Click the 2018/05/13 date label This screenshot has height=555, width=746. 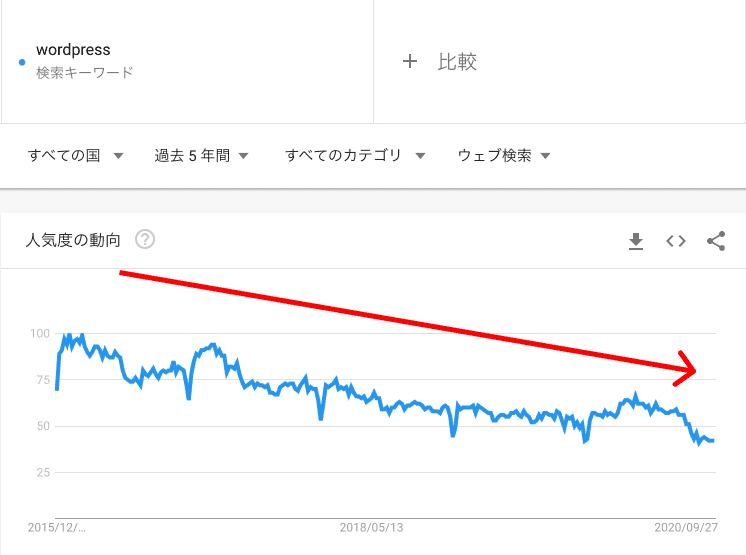[x=371, y=527]
